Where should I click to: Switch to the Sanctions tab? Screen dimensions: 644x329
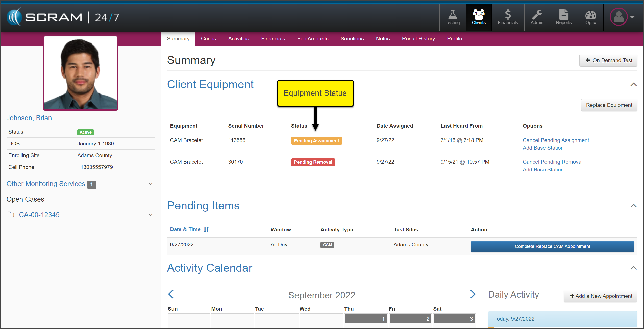[x=352, y=39]
